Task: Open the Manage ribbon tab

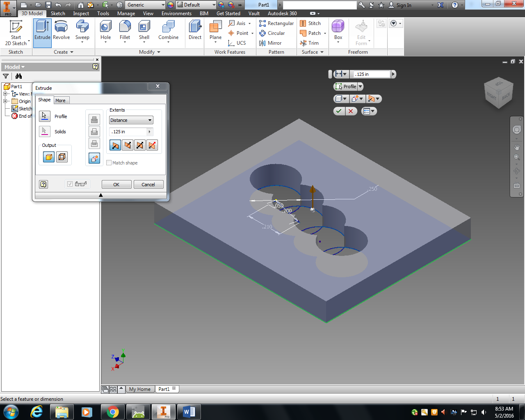Action: pyautogui.click(x=126, y=14)
